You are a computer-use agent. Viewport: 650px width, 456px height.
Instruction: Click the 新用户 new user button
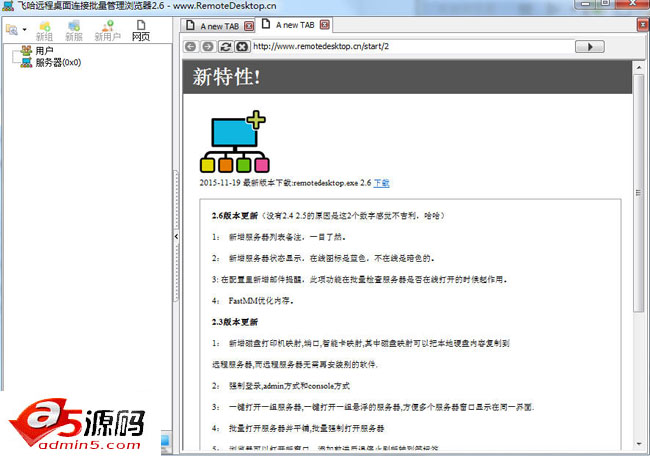[x=107, y=31]
